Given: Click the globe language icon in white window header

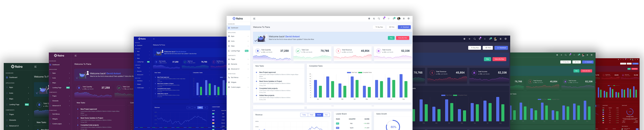Looking at the screenshot, I should 369,19.
